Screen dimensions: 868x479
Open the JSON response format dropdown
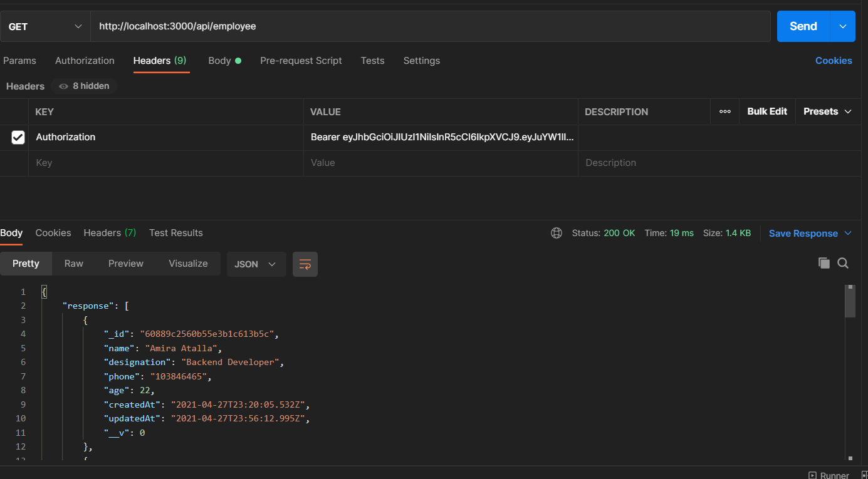pyautogui.click(x=256, y=264)
